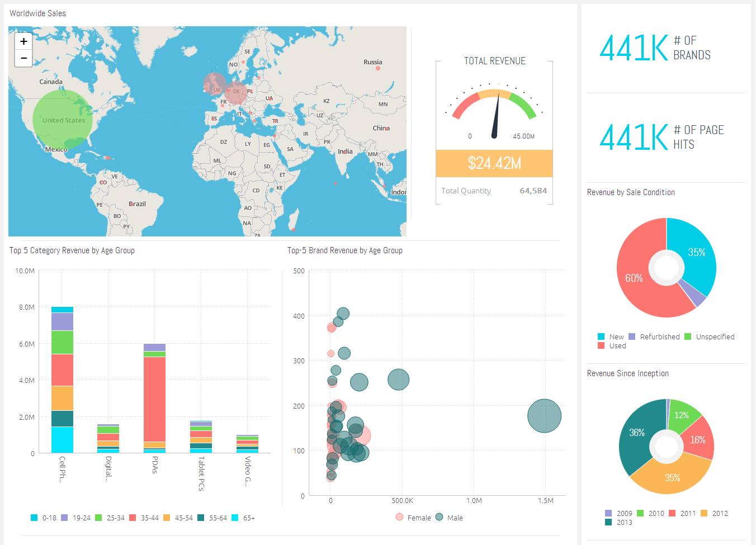Click the map zoom in (+) icon

click(x=23, y=41)
